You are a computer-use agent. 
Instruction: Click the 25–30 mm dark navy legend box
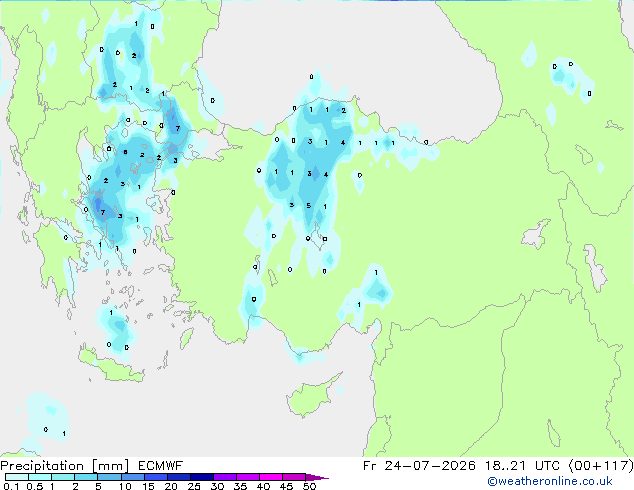pyautogui.click(x=201, y=477)
